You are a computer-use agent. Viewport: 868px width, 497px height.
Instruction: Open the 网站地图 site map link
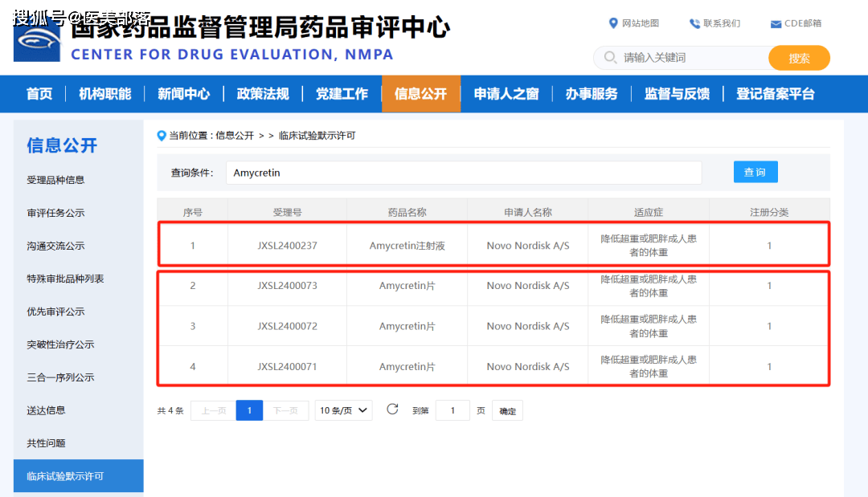(641, 23)
